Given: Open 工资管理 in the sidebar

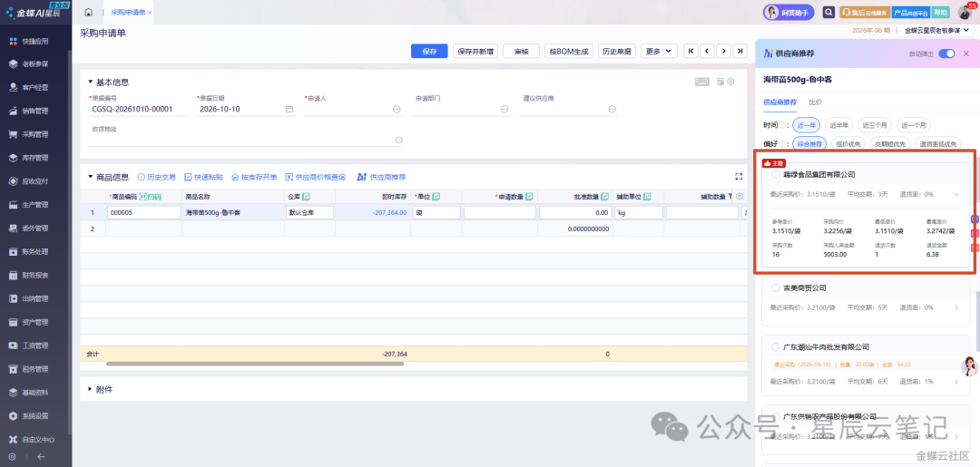Looking at the screenshot, I should [37, 345].
